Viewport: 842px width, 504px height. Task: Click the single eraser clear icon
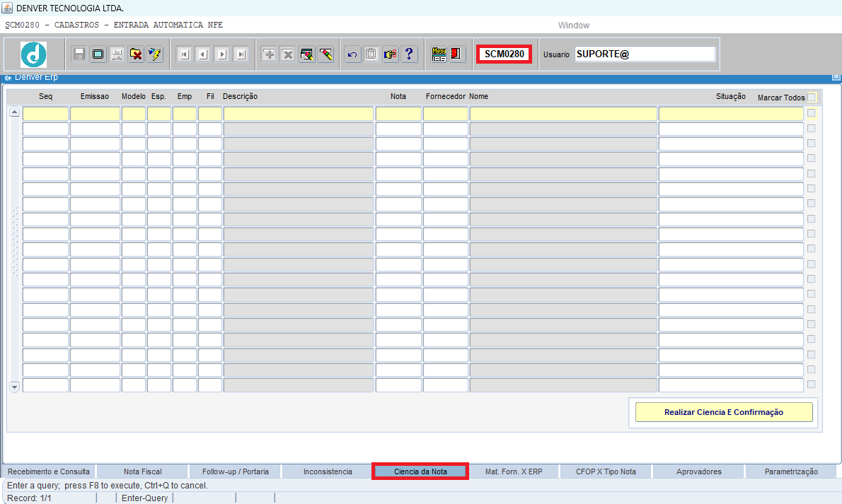(326, 54)
